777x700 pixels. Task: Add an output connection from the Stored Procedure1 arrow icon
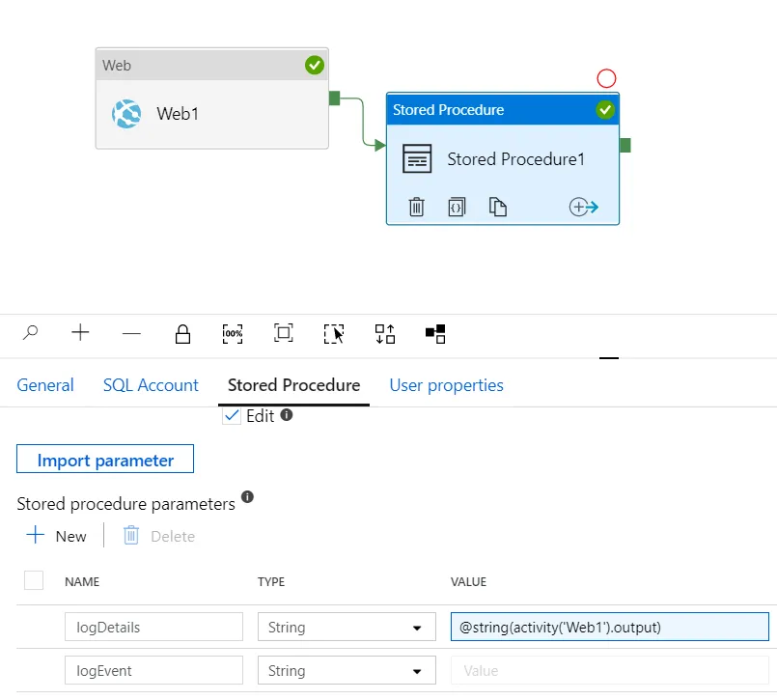pos(583,207)
